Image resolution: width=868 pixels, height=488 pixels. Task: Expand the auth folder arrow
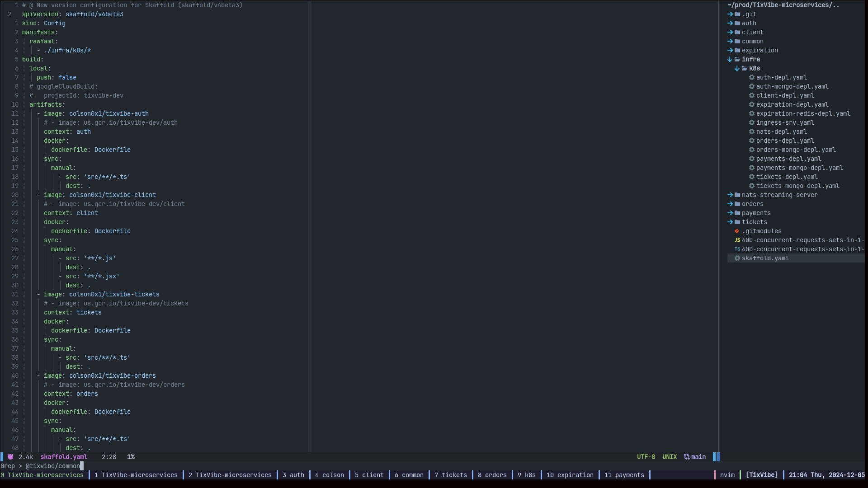pyautogui.click(x=730, y=23)
